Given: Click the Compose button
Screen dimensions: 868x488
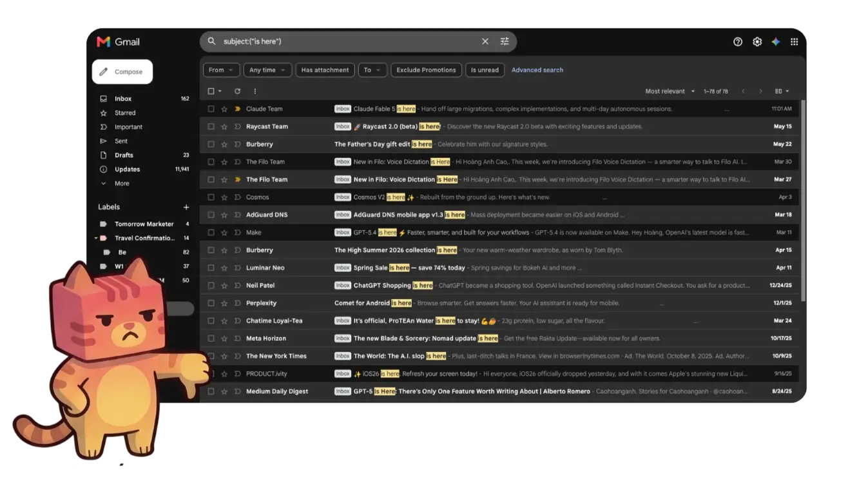Looking at the screenshot, I should pos(122,72).
